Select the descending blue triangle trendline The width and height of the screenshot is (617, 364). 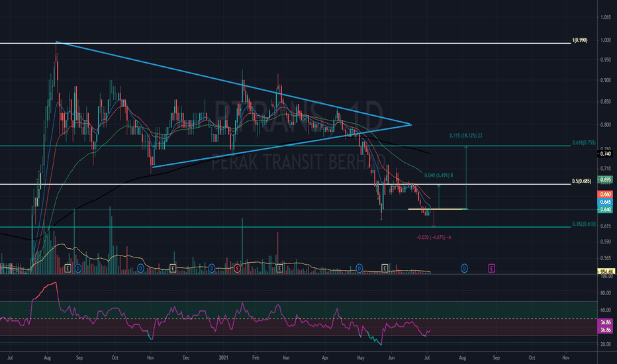pos(233,83)
